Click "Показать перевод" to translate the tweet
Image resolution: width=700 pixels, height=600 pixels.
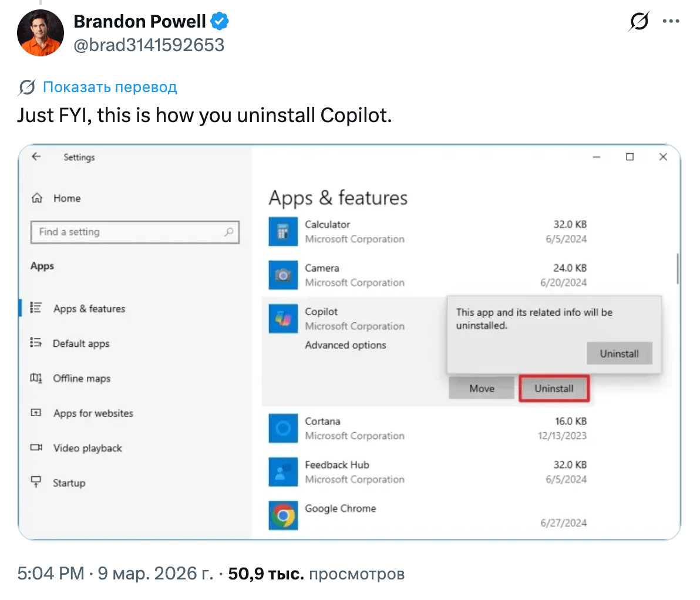[109, 87]
